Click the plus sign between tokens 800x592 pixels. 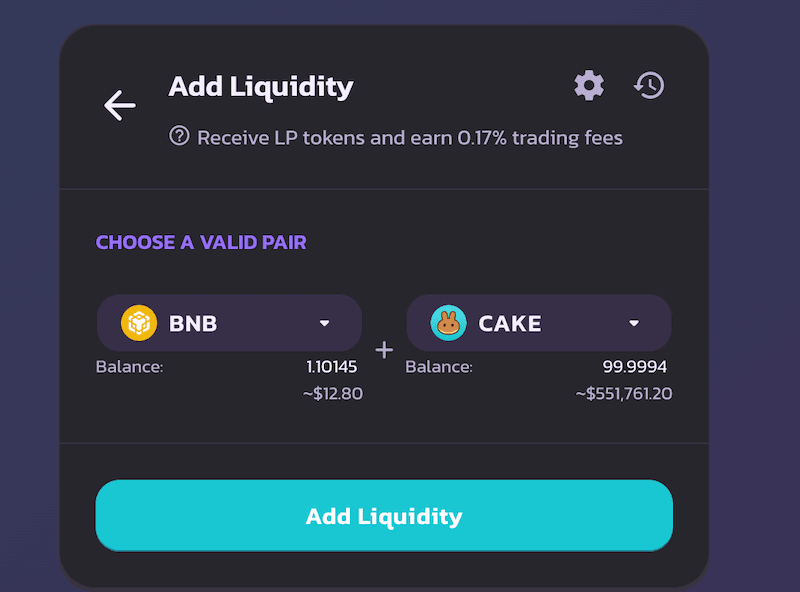click(384, 351)
